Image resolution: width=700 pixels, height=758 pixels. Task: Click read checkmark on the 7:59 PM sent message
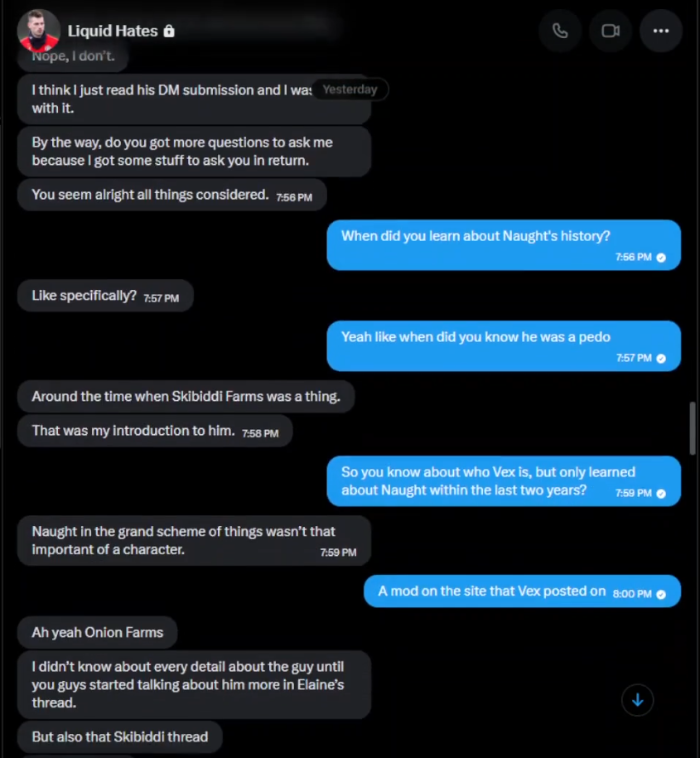point(661,494)
